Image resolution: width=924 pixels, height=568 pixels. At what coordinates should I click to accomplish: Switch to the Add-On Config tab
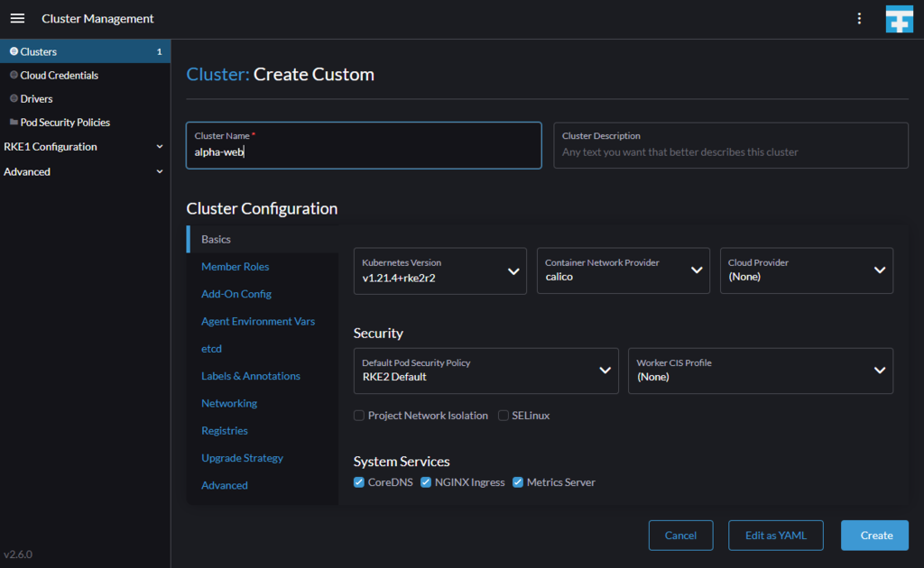tap(236, 294)
